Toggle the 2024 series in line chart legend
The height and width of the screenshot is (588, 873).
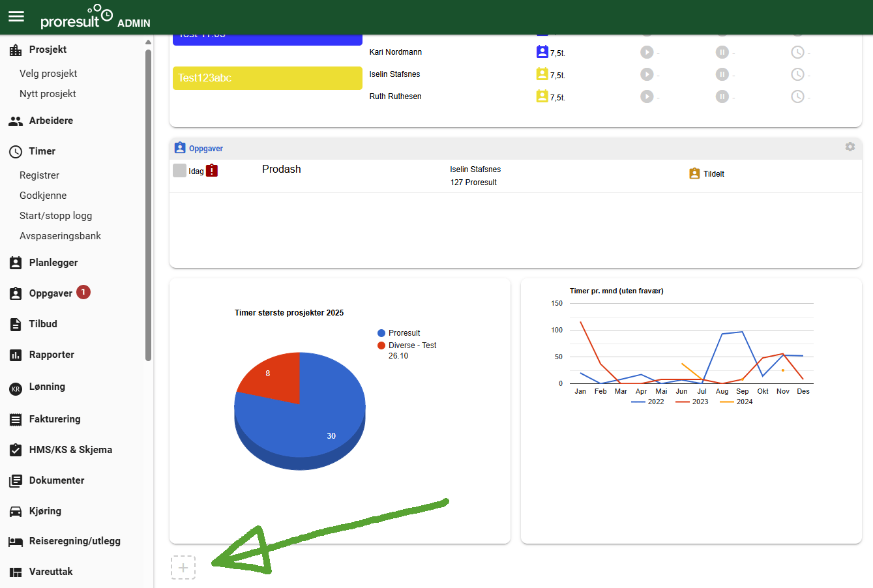coord(736,402)
